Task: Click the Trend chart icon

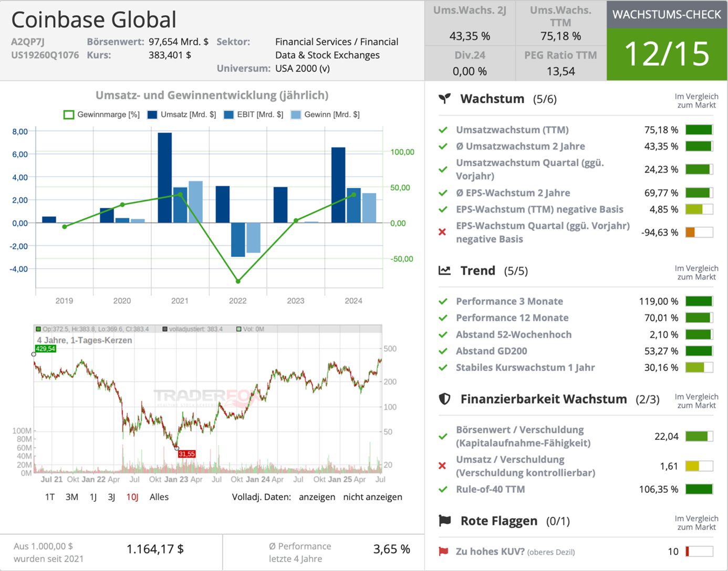Action: point(445,270)
